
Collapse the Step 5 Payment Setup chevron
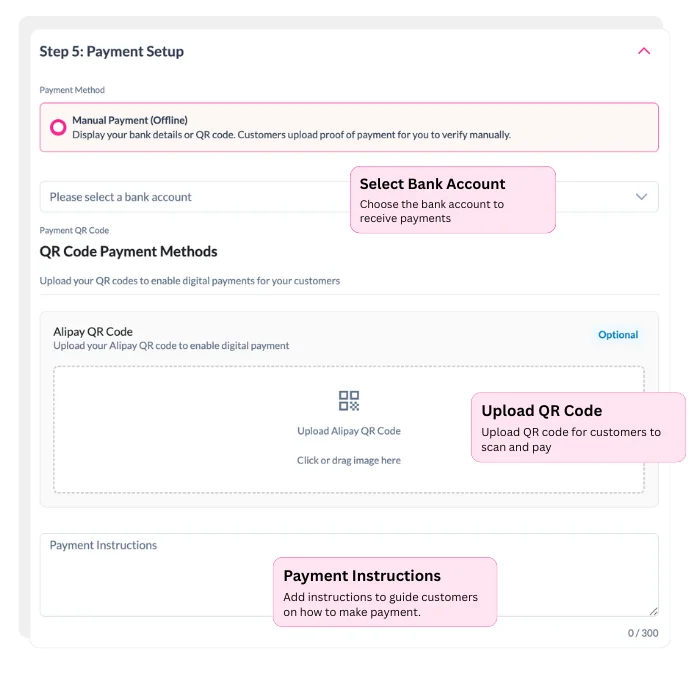[644, 51]
